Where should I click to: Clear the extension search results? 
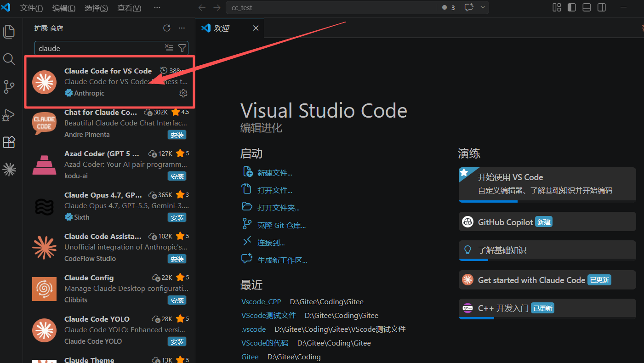pos(169,48)
